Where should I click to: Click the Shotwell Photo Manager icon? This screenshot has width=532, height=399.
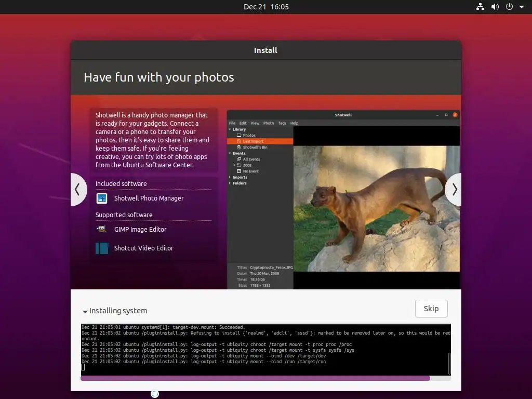(102, 198)
